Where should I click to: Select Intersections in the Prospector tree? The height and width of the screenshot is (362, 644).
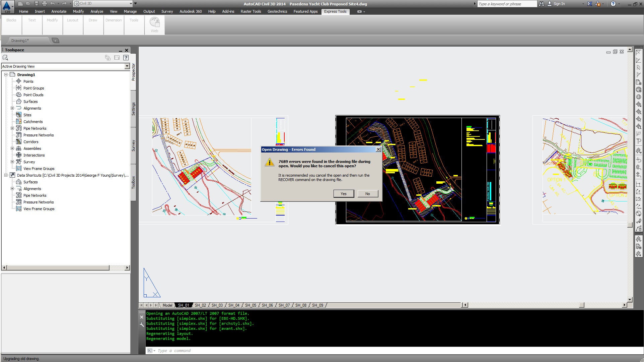(x=34, y=155)
